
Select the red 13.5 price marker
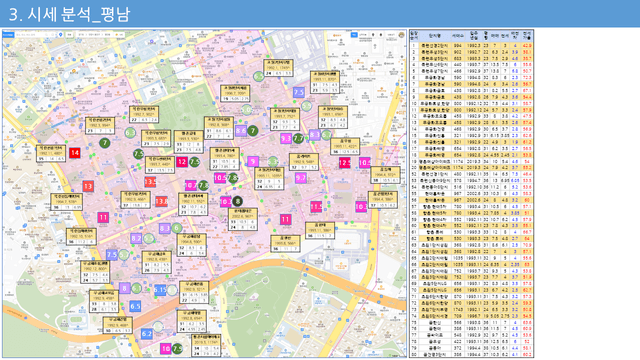pyautogui.click(x=150, y=181)
